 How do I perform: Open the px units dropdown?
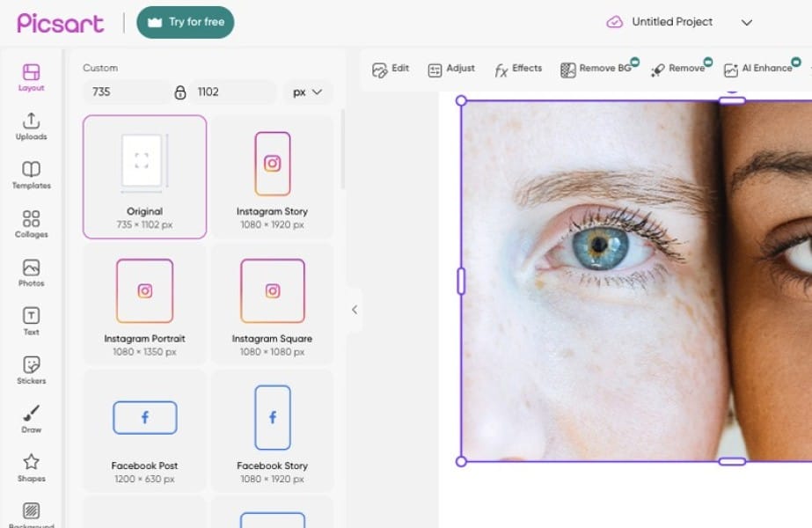(308, 92)
